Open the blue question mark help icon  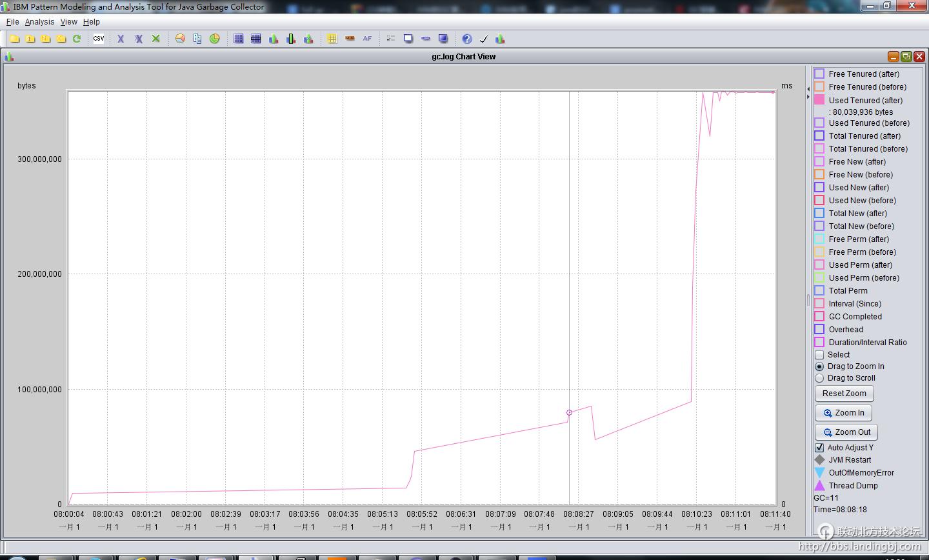(467, 39)
